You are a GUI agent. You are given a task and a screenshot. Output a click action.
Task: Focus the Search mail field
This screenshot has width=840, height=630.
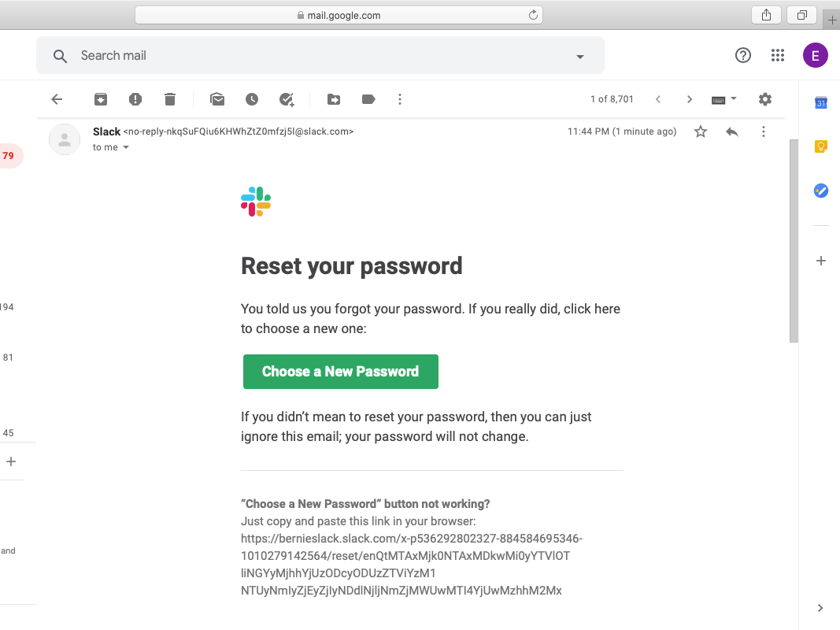point(320,56)
